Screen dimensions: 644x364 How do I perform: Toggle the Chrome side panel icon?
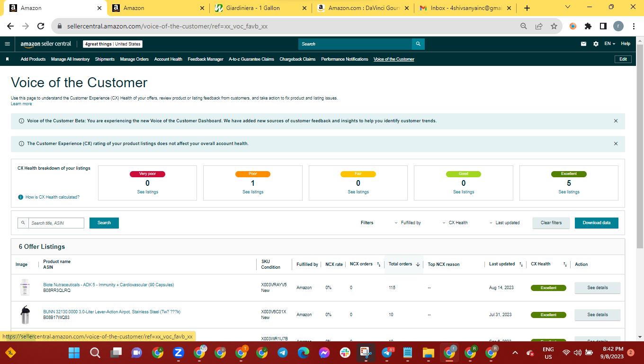pos(603,27)
